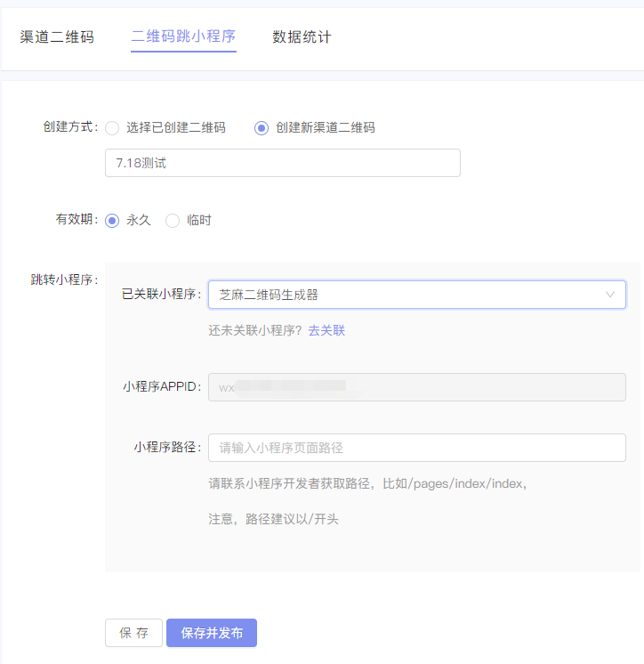Click the disabled 小程序APPID field
Viewport: 644px width, 664px height.
point(417,387)
